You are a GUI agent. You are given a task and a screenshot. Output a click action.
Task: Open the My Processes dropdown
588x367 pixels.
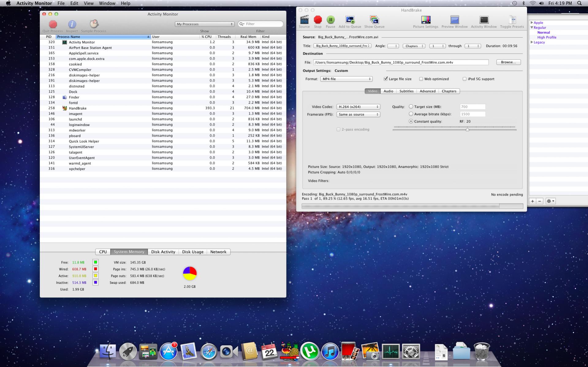(x=204, y=24)
